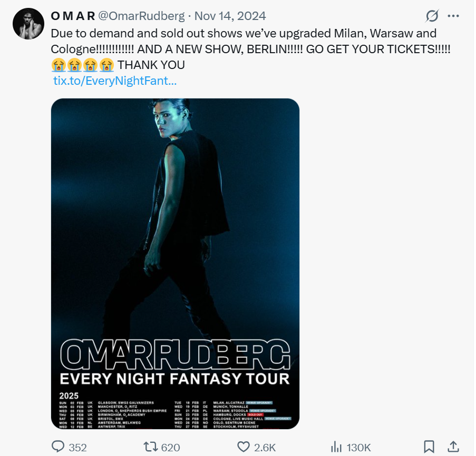This screenshot has height=456, width=476.
Task: Click the share upload arrow icon
Action: (x=453, y=447)
